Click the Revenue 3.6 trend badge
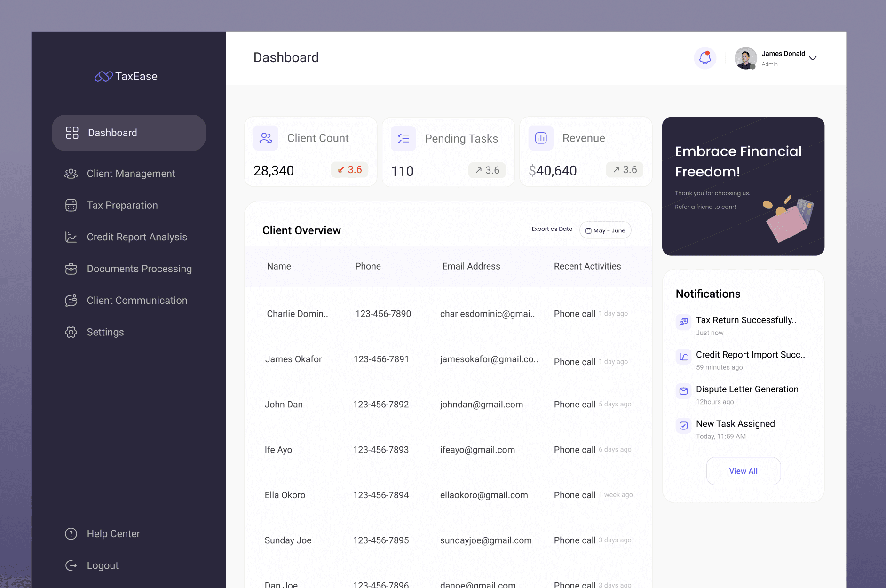This screenshot has height=588, width=886. (x=625, y=170)
